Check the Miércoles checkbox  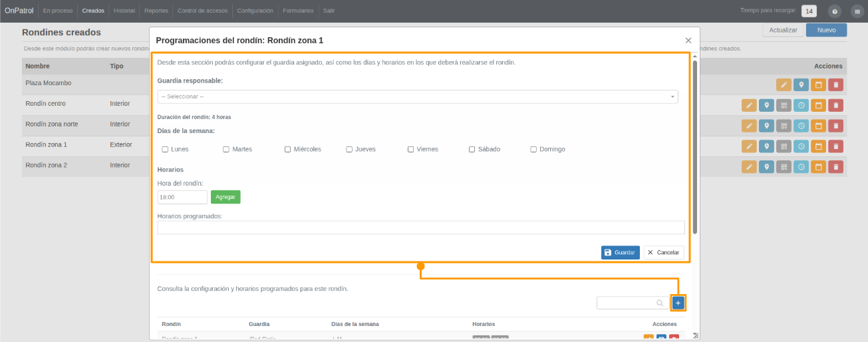288,149
